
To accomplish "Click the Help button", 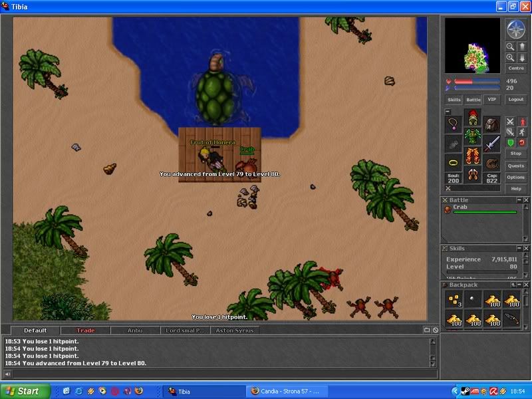I will pos(516,189).
